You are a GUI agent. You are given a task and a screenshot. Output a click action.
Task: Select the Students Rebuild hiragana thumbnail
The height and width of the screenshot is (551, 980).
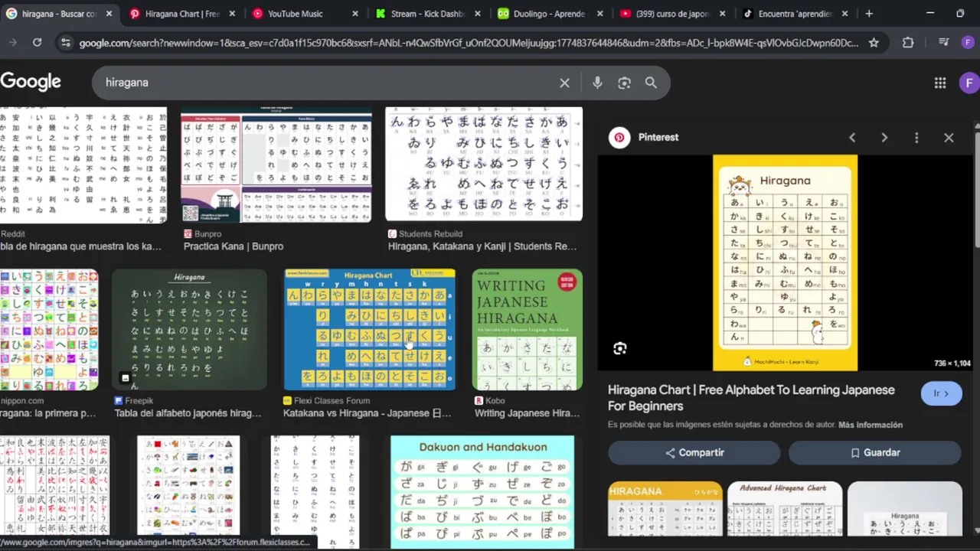pyautogui.click(x=484, y=165)
